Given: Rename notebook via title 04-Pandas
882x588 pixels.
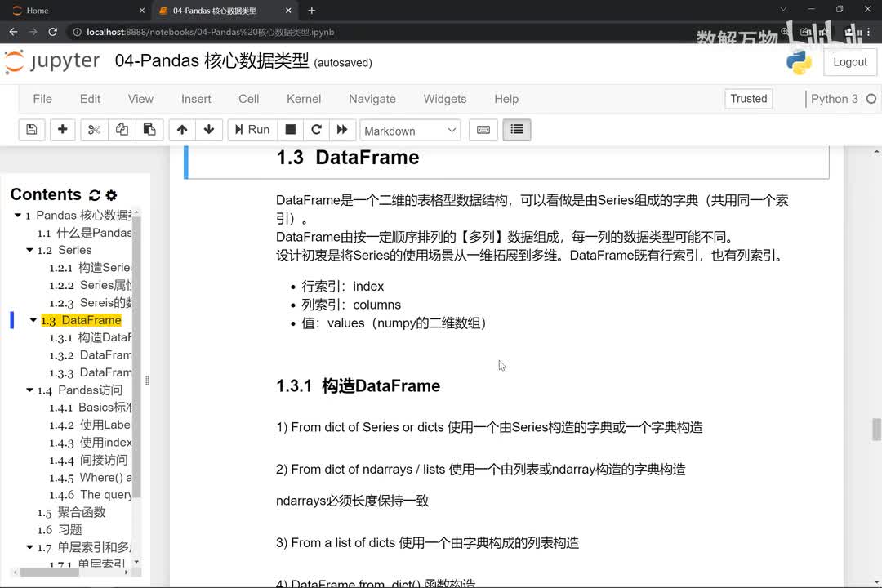Looking at the screenshot, I should (x=212, y=60).
